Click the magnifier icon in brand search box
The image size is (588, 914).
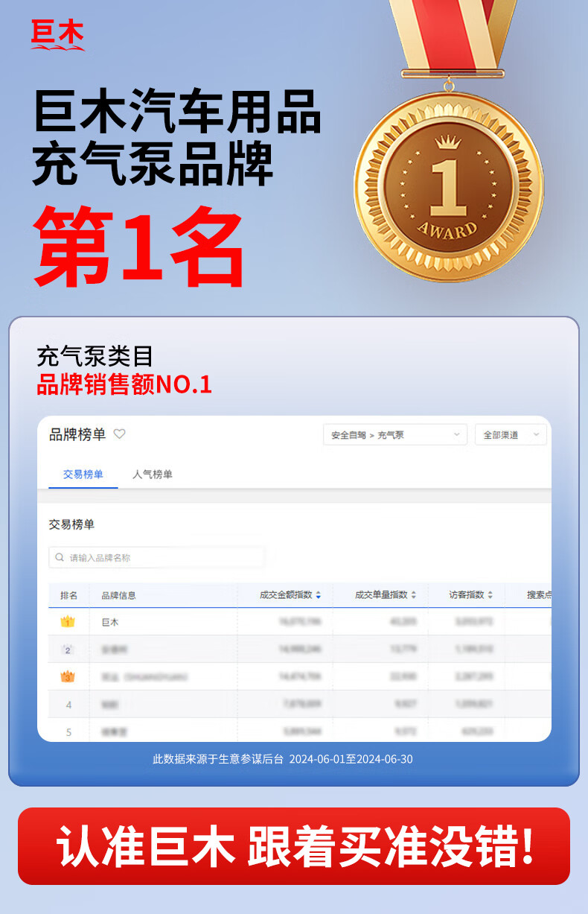click(60, 557)
